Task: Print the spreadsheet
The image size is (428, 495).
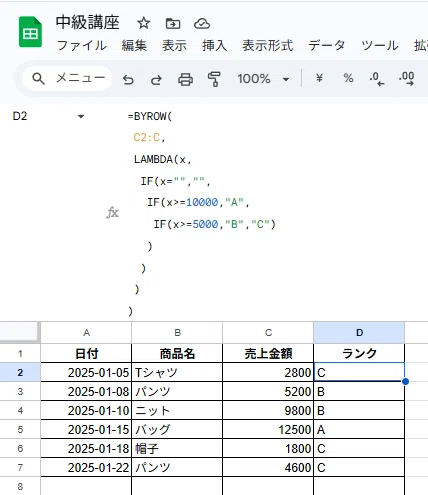Action: tap(185, 79)
